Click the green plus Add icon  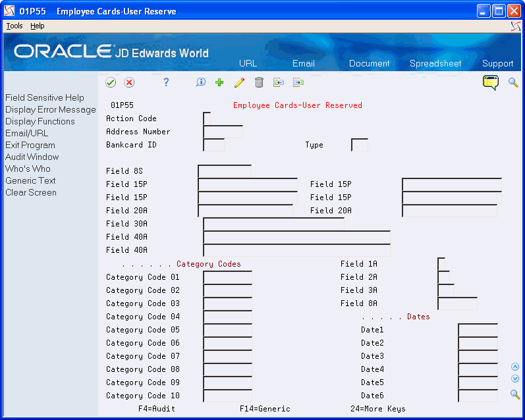[219, 82]
